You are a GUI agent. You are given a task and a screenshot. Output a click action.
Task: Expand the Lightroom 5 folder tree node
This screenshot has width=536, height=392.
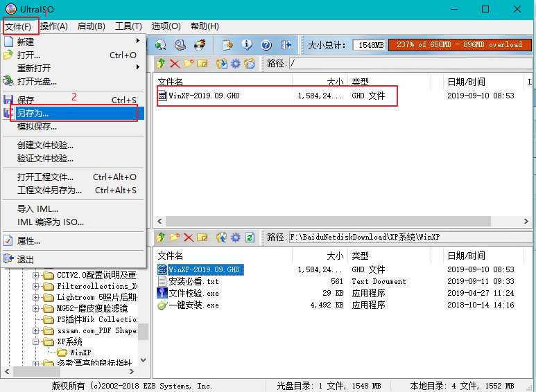[35, 297]
